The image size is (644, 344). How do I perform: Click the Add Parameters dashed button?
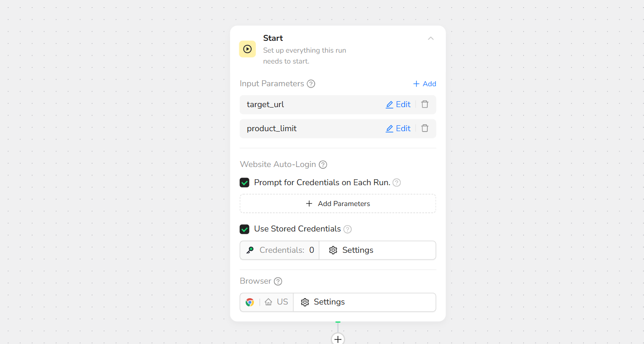[337, 204]
